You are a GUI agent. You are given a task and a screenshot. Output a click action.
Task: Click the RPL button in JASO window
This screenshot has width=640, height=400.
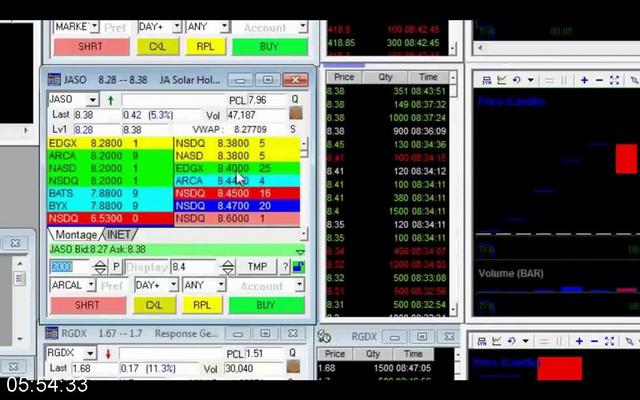point(202,305)
